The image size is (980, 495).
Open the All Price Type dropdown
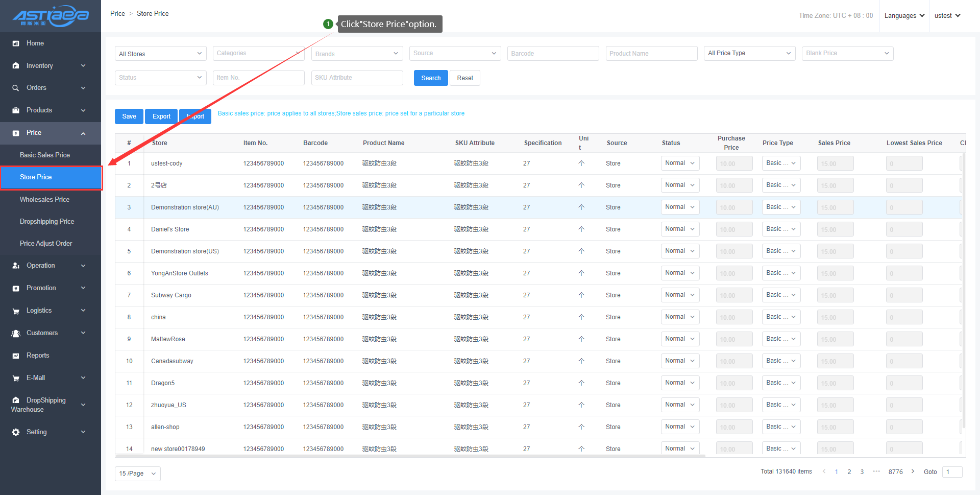[x=749, y=53]
